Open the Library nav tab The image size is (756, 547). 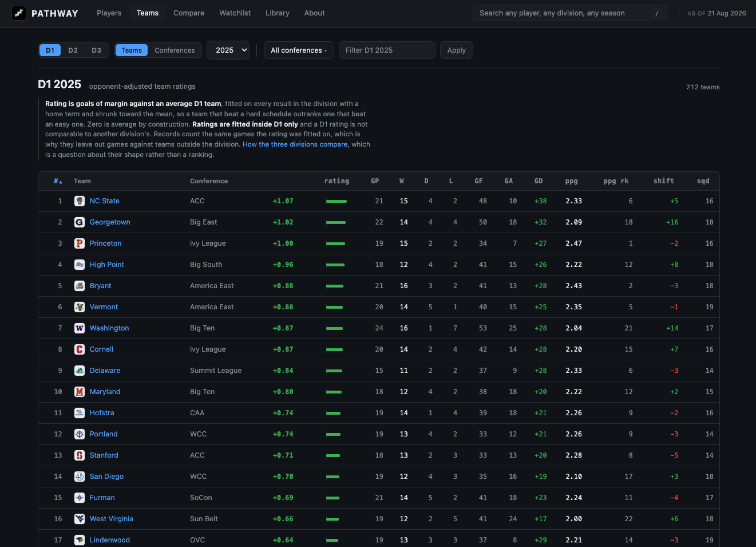point(278,13)
